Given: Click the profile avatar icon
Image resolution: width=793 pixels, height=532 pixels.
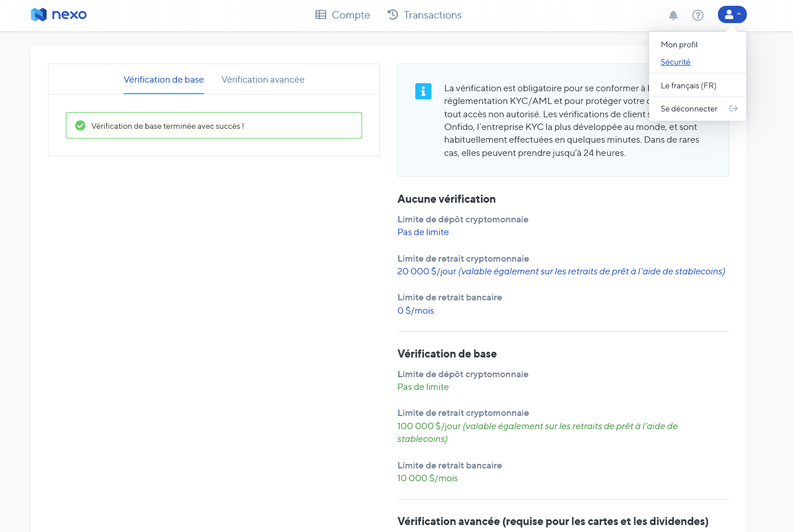Looking at the screenshot, I should point(729,14).
